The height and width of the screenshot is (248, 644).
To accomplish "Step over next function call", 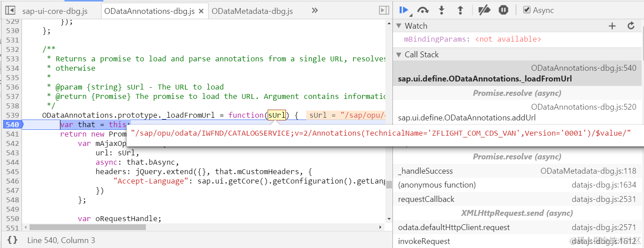I will [x=422, y=10].
